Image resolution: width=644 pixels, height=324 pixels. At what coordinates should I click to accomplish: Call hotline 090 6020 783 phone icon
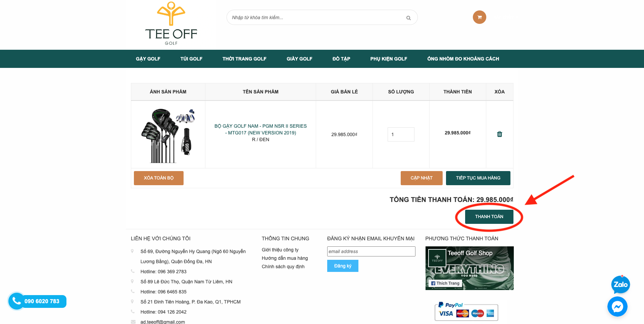[x=16, y=301]
